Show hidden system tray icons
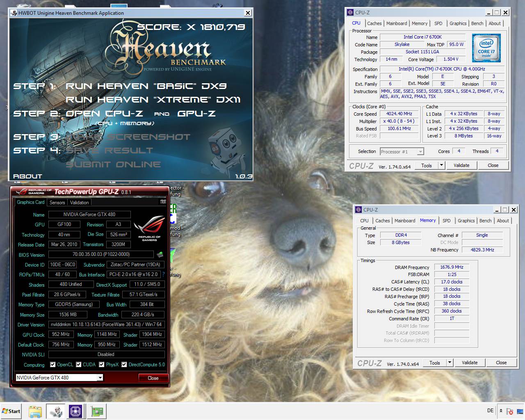The width and height of the screenshot is (525, 420). pyautogui.click(x=501, y=411)
